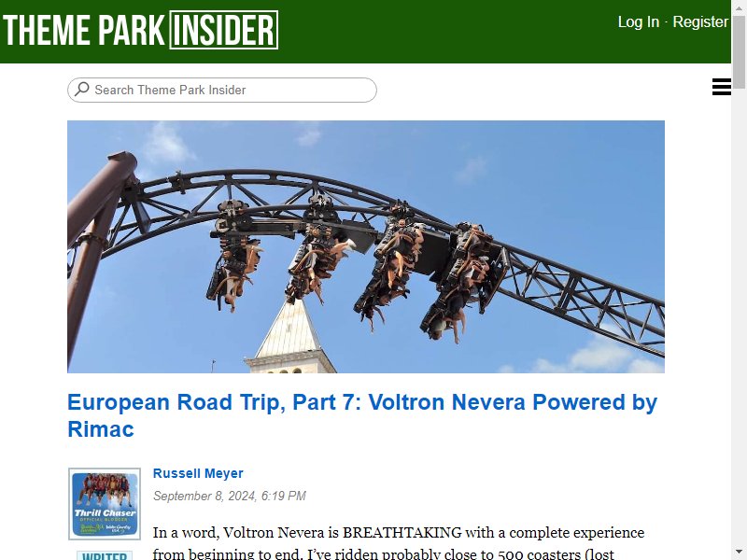
Task: Visit author Russell Meyer's profile link
Action: click(198, 473)
